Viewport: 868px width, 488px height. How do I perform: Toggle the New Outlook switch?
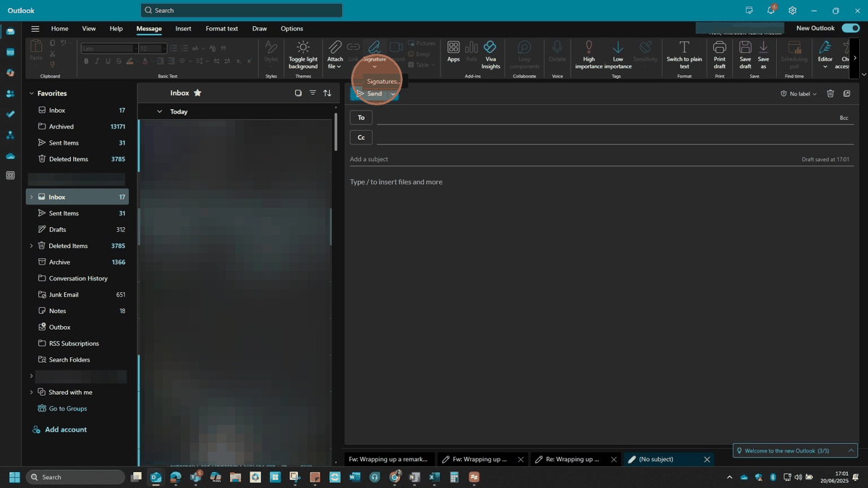pyautogui.click(x=851, y=28)
